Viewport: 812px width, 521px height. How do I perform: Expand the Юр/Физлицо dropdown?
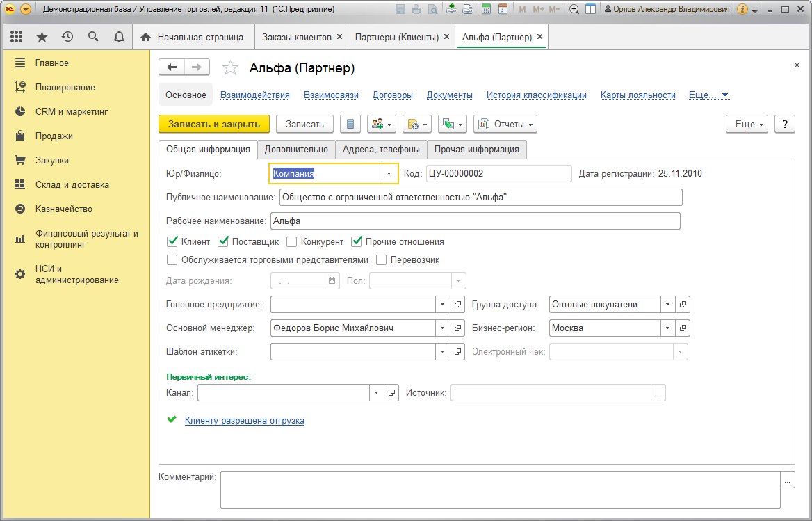pyautogui.click(x=389, y=173)
